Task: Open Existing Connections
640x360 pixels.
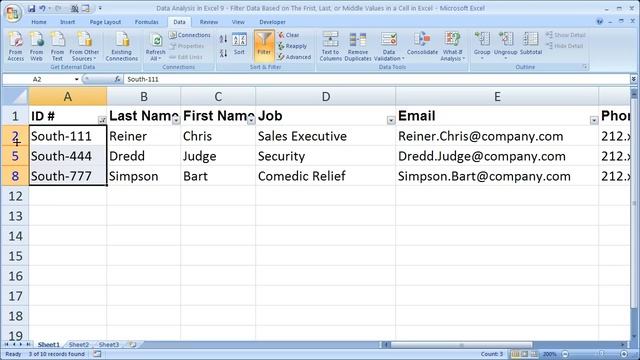Action: click(x=122, y=47)
